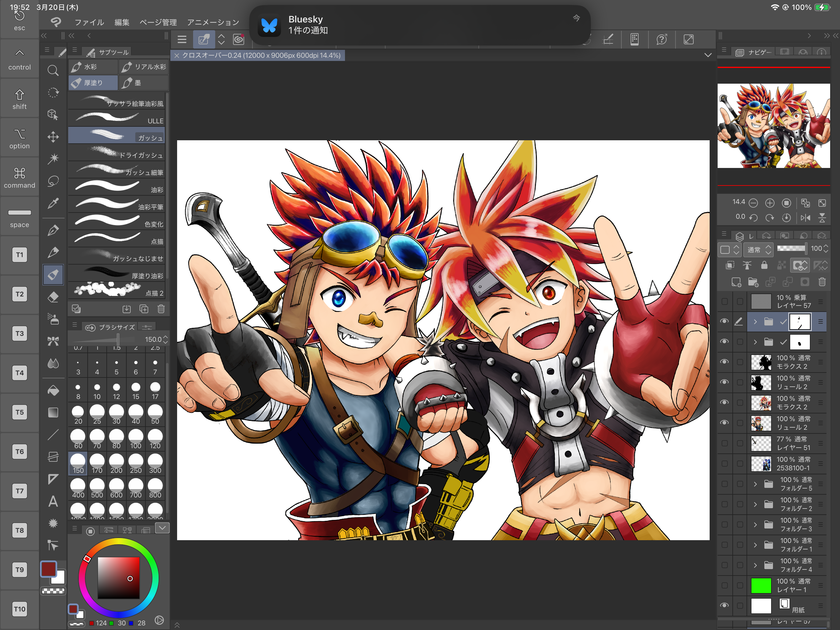The image size is (840, 630).
Task: Select the move layer tool
Action: (53, 137)
